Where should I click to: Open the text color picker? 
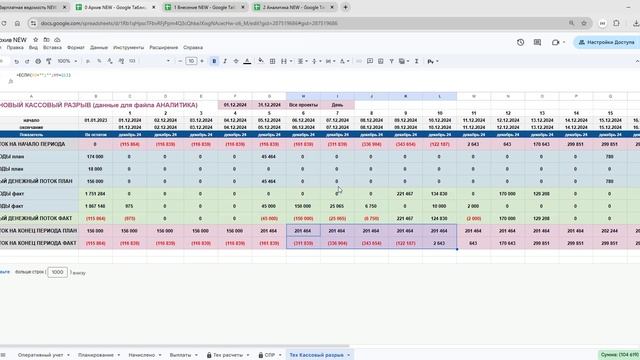point(247,61)
